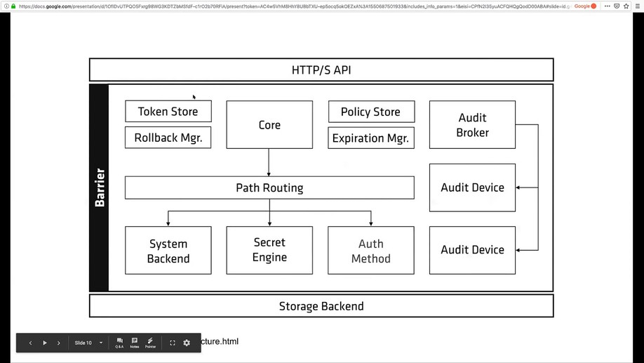Image resolution: width=644 pixels, height=363 pixels.
Task: Click the System Backend box
Action: coord(168,251)
